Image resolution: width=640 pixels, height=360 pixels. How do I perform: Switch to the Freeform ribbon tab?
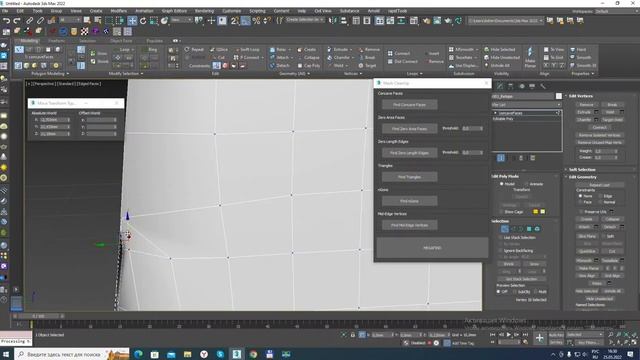point(56,41)
